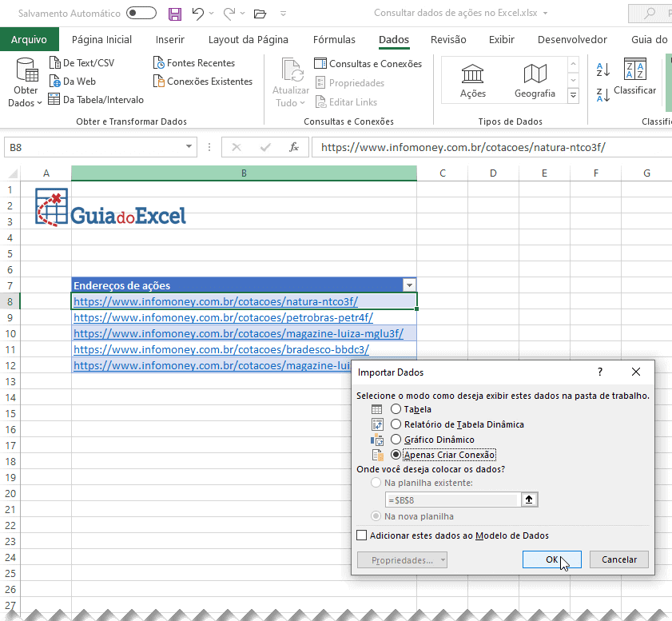The height and width of the screenshot is (621, 672).
Task: Expand the undo history dropdown arrow
Action: 211,14
